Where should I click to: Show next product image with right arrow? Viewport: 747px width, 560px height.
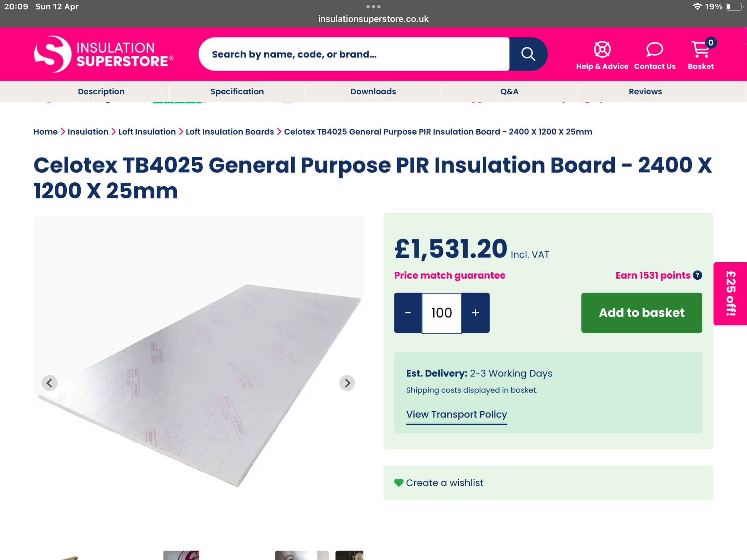click(347, 383)
